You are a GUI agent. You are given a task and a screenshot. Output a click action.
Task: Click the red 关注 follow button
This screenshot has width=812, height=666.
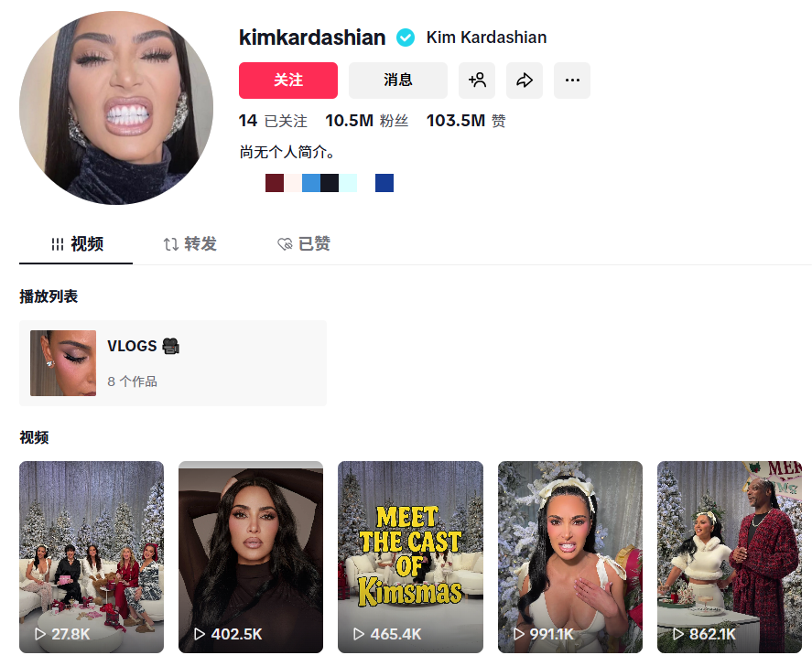coord(288,81)
